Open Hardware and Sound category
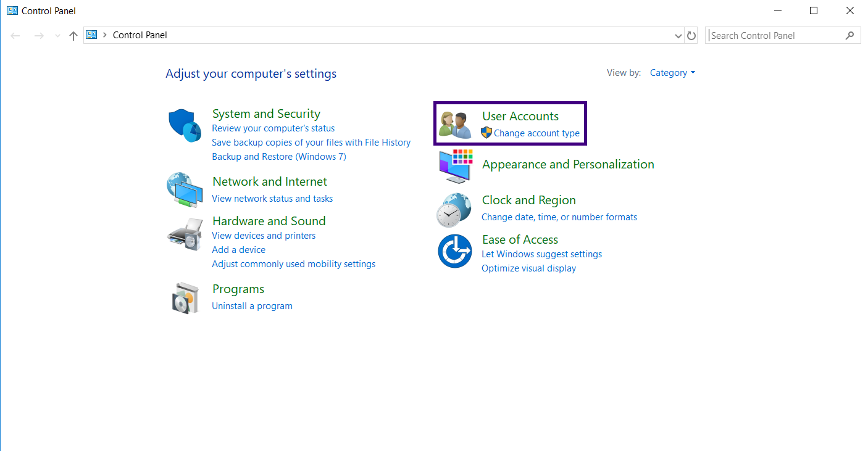Viewport: 868px width, 451px height. pyautogui.click(x=269, y=221)
